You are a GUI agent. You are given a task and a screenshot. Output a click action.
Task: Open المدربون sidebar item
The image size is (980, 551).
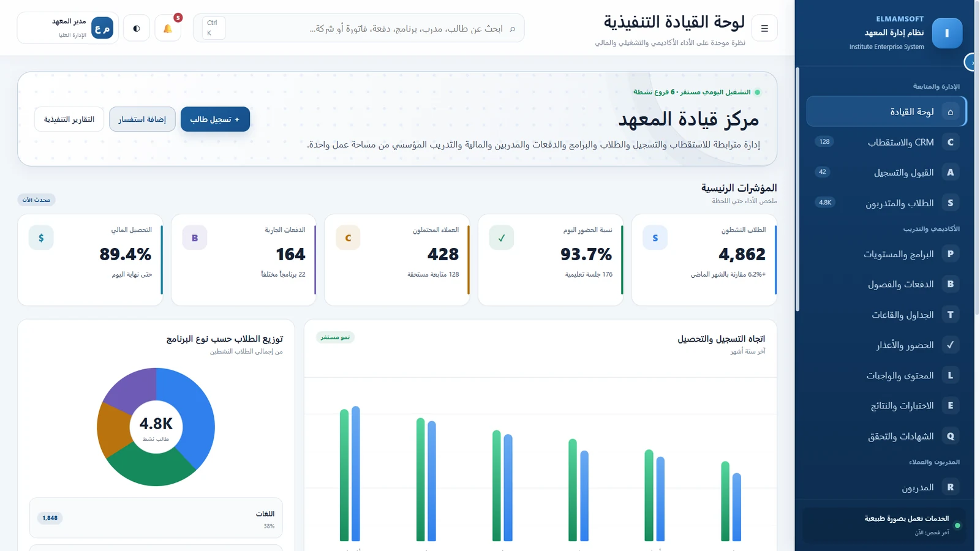coord(886,487)
